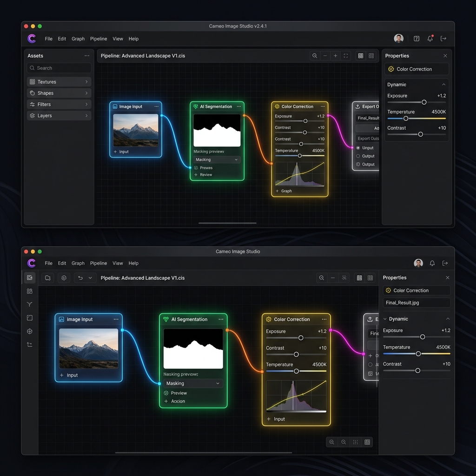Open the Help menu in the bottom window

[133, 263]
